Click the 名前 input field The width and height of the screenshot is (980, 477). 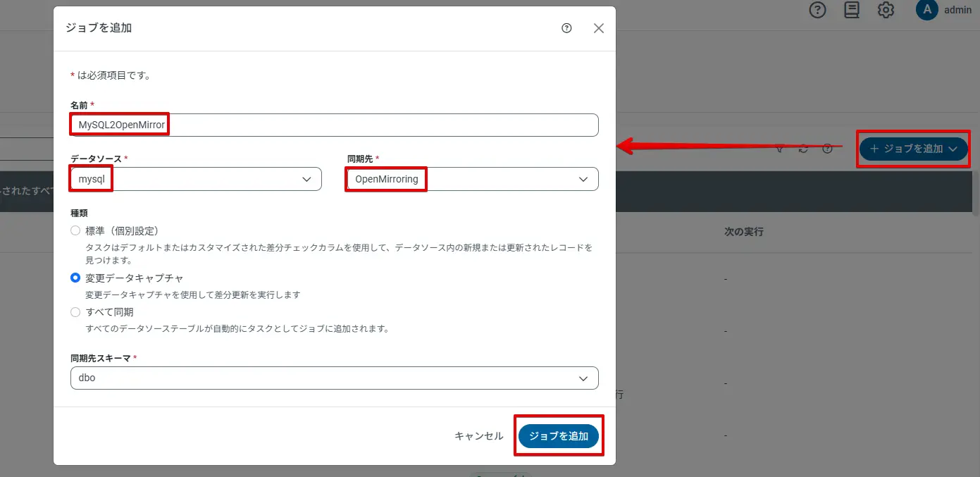point(335,125)
